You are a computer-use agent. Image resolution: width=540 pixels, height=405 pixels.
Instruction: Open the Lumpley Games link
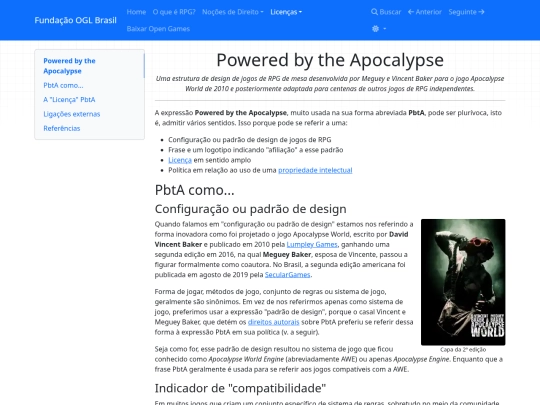312,245
